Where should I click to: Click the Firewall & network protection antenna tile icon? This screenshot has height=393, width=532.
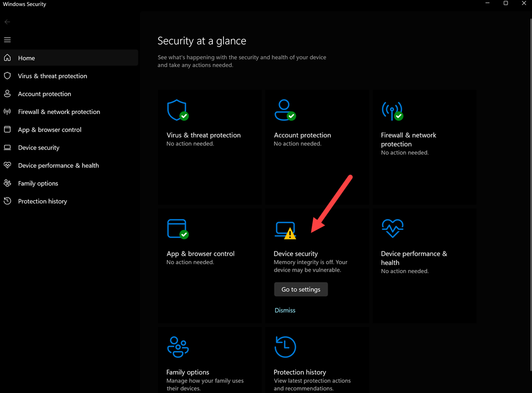(x=392, y=110)
